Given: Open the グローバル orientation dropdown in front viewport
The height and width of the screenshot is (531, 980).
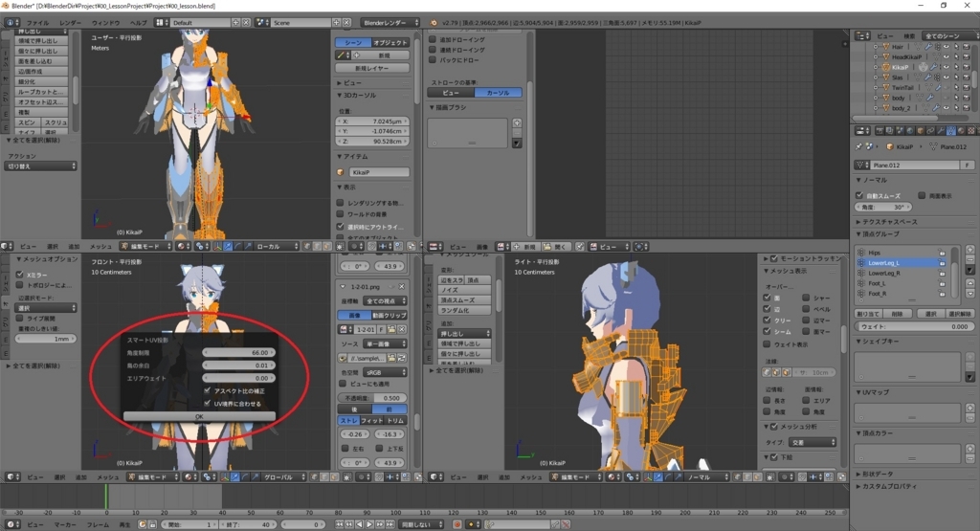Looking at the screenshot, I should click(283, 476).
